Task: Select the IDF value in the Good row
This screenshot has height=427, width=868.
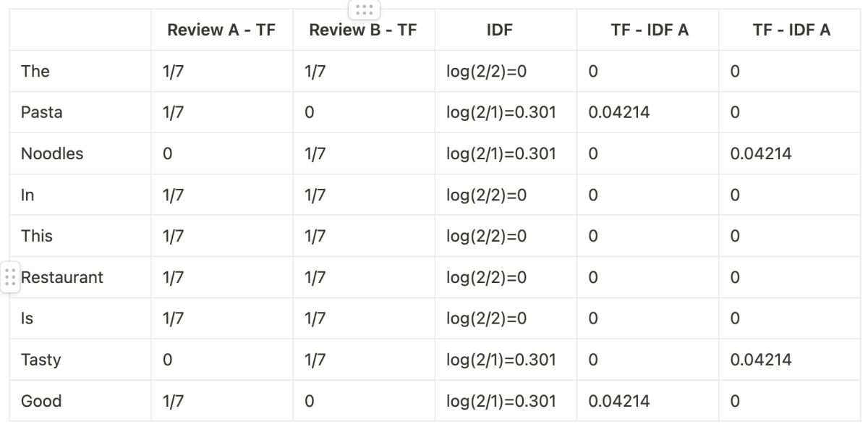Action: tap(501, 401)
